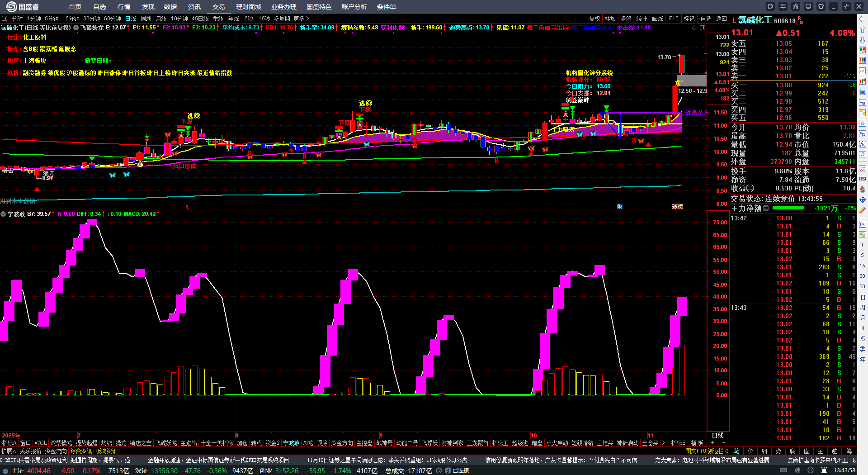Viewport: 868px width, 475px height.
Task: Click the F10 toolbar button
Action: pos(674,19)
